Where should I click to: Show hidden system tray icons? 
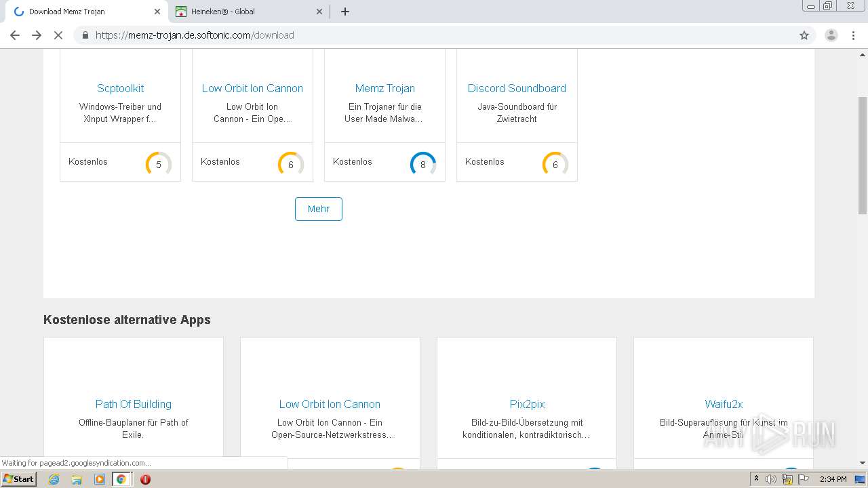757,479
